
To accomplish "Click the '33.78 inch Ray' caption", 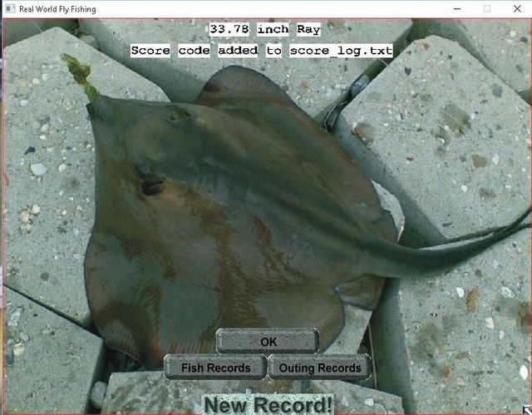I will (264, 29).
